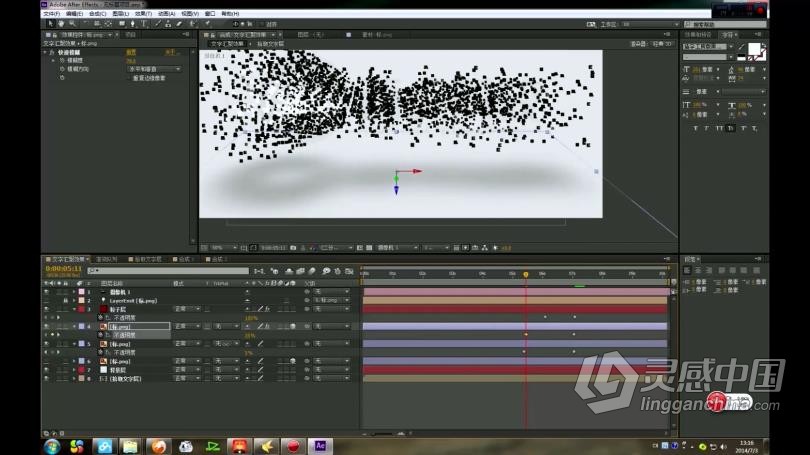Select the Zoom magnifier tool
The image size is (810, 455).
click(72, 24)
